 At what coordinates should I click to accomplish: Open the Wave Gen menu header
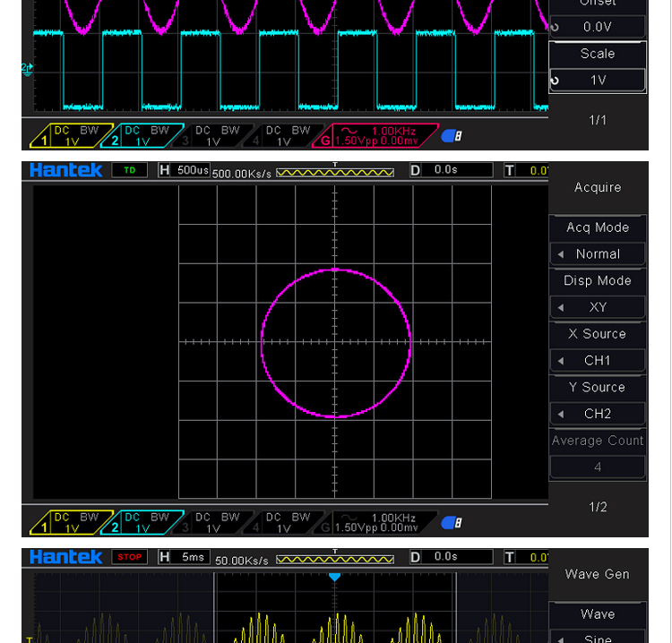[598, 574]
